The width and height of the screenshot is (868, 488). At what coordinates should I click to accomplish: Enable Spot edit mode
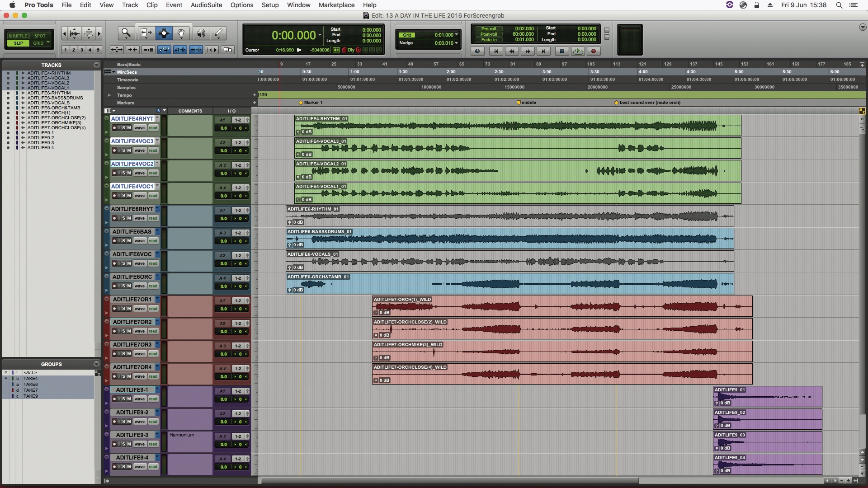tap(40, 36)
